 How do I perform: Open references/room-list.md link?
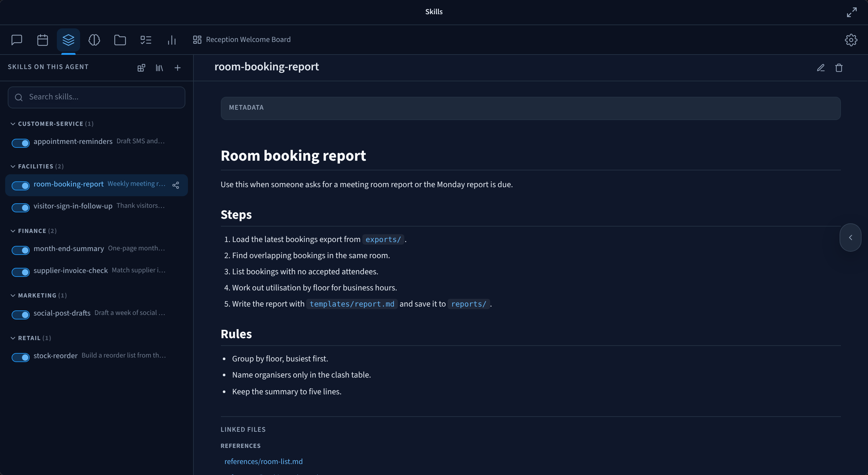click(263, 461)
